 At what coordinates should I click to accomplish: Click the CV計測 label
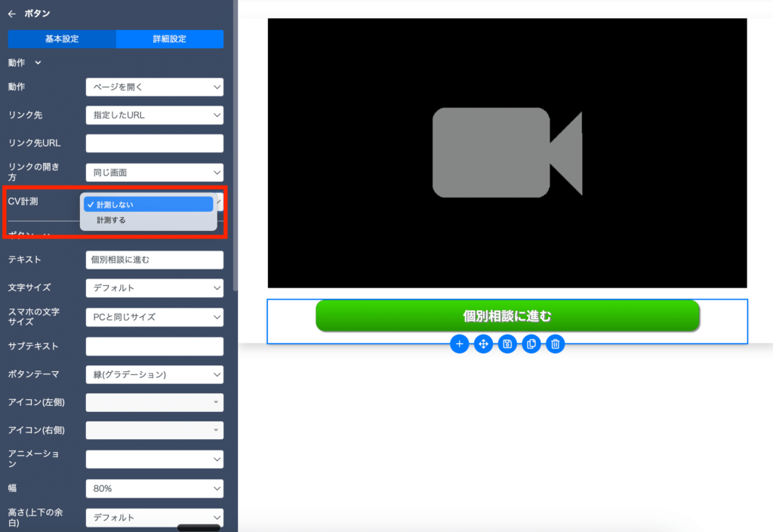coord(23,201)
